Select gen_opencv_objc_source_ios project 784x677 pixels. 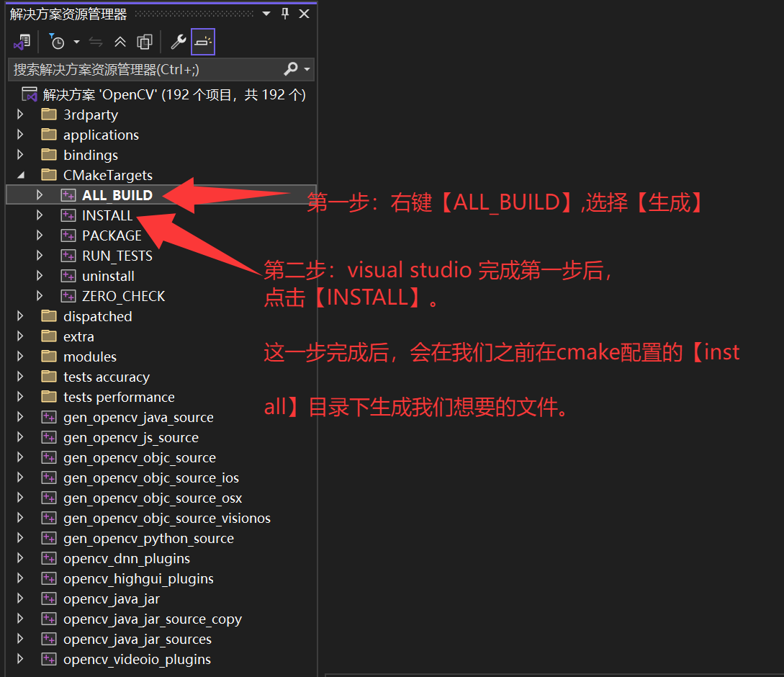151,478
